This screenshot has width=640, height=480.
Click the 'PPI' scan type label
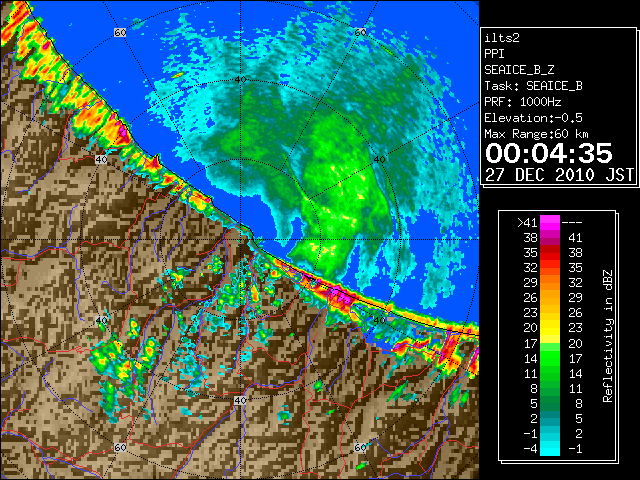pyautogui.click(x=494, y=54)
